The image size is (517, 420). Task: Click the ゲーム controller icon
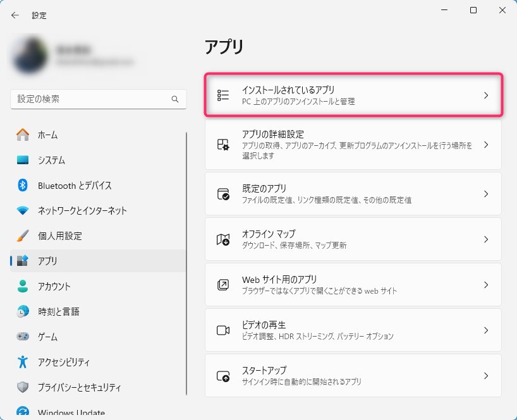(23, 337)
